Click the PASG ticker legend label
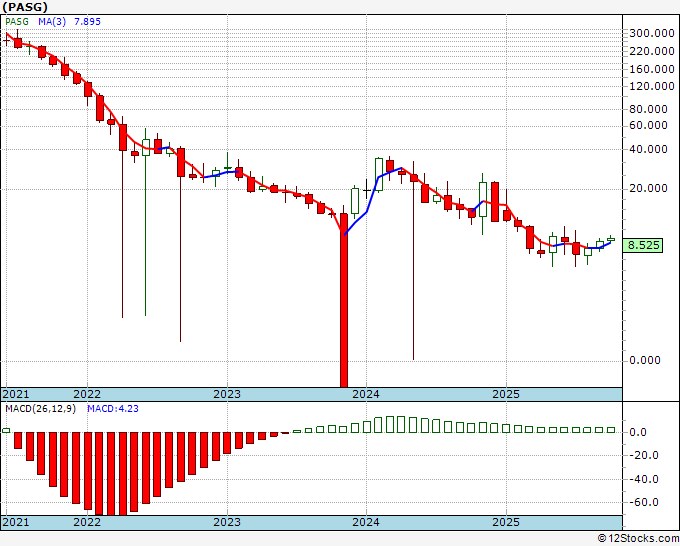This screenshot has height=546, width=680. tap(17, 22)
